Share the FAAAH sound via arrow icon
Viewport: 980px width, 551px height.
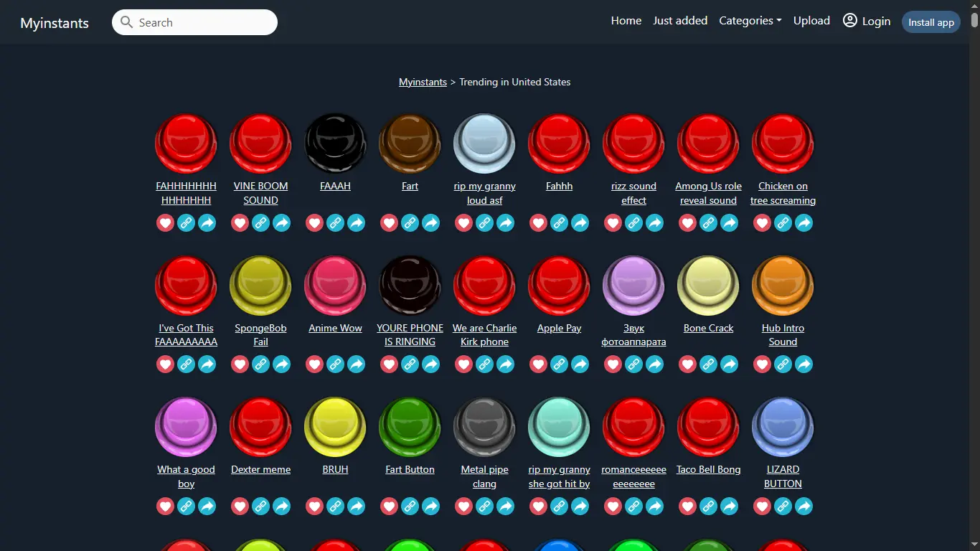[356, 223]
